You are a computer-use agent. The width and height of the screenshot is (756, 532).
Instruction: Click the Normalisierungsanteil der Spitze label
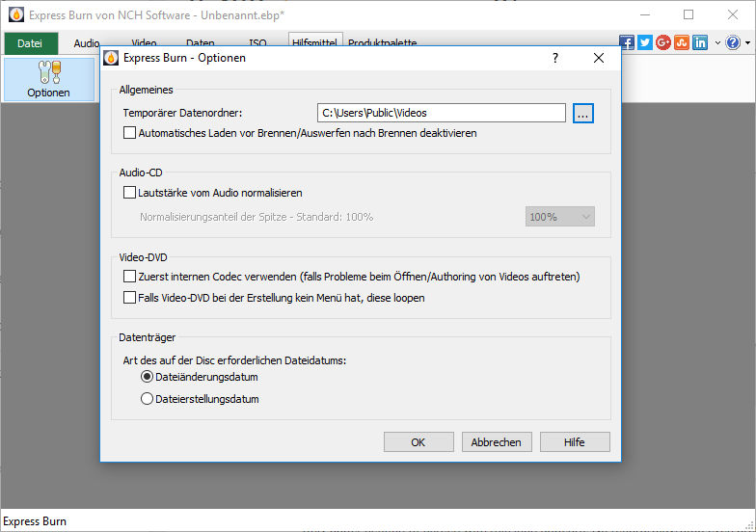tap(256, 217)
